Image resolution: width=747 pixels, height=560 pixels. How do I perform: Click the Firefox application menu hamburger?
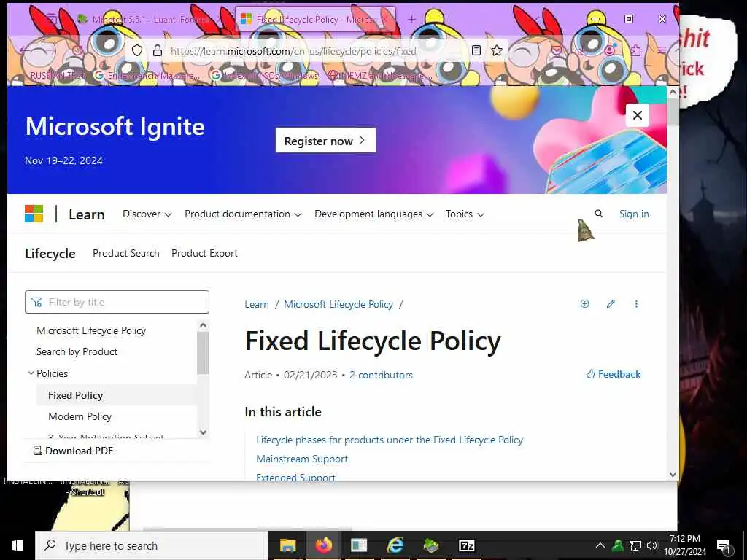[x=662, y=50]
